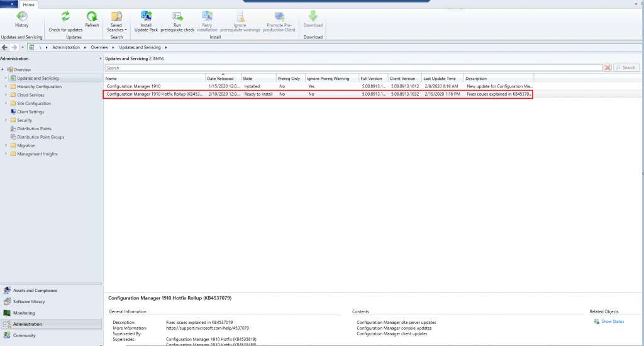Switch to the Home ribbon tab
644x346 pixels.
(x=29, y=4)
